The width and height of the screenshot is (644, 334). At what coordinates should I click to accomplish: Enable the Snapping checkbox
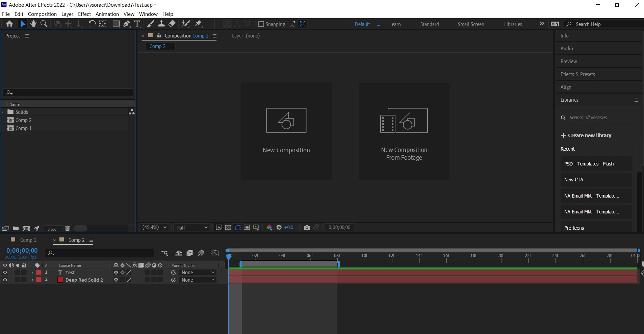[x=261, y=24]
